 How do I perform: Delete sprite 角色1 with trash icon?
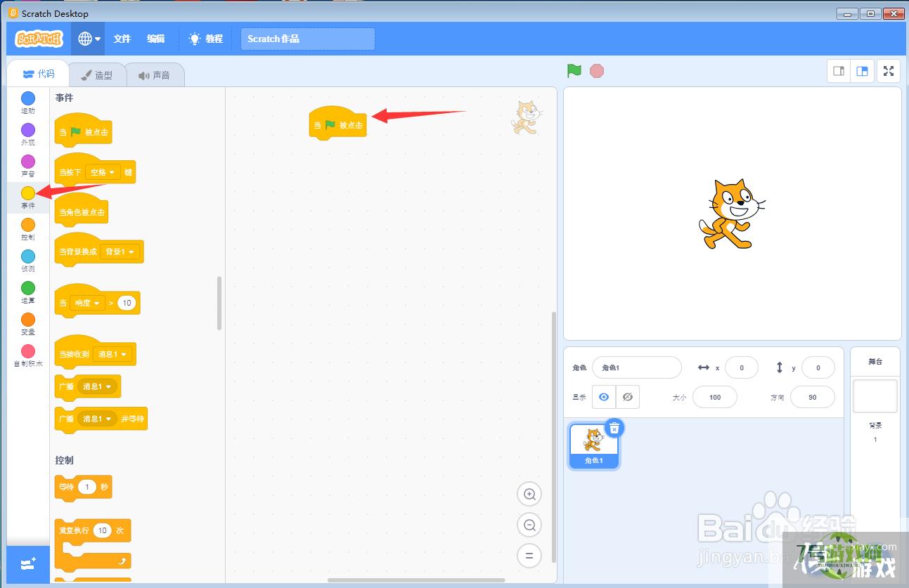[614, 428]
